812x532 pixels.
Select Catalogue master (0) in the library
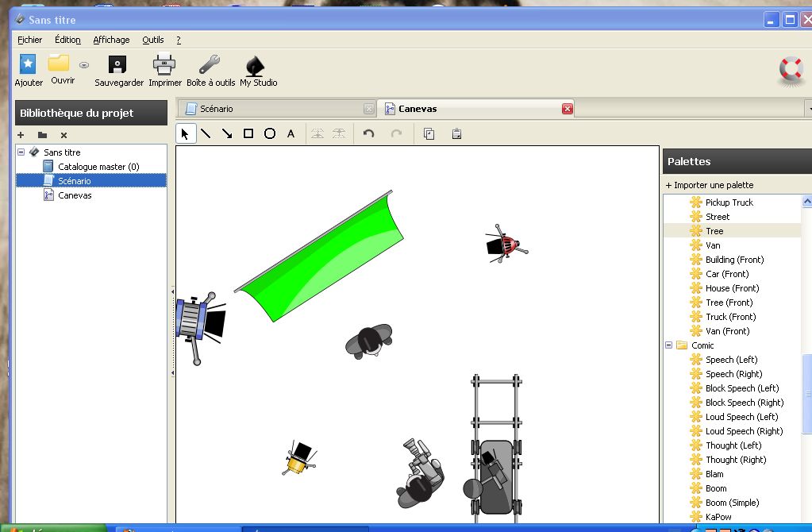point(98,167)
